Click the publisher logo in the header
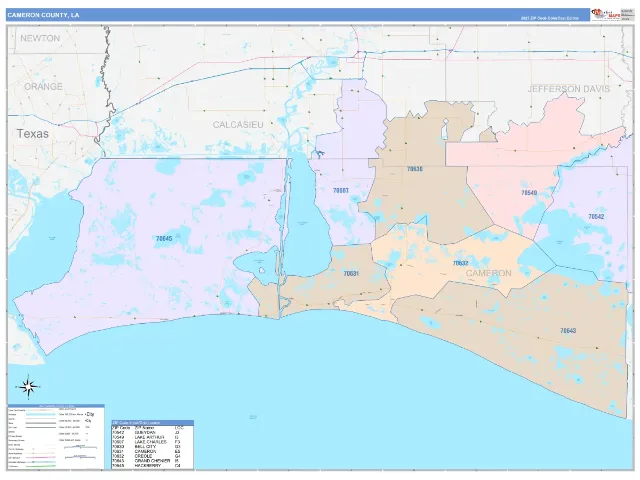This screenshot has width=640, height=480. [x=606, y=14]
